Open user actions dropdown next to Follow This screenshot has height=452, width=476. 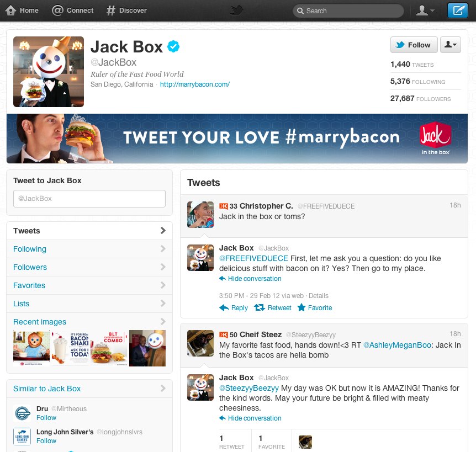(x=450, y=45)
